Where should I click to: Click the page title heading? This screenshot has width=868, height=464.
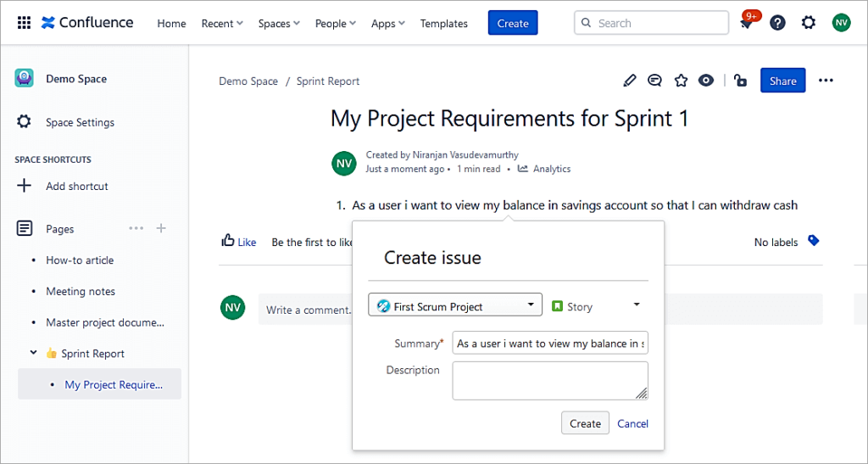(x=509, y=119)
